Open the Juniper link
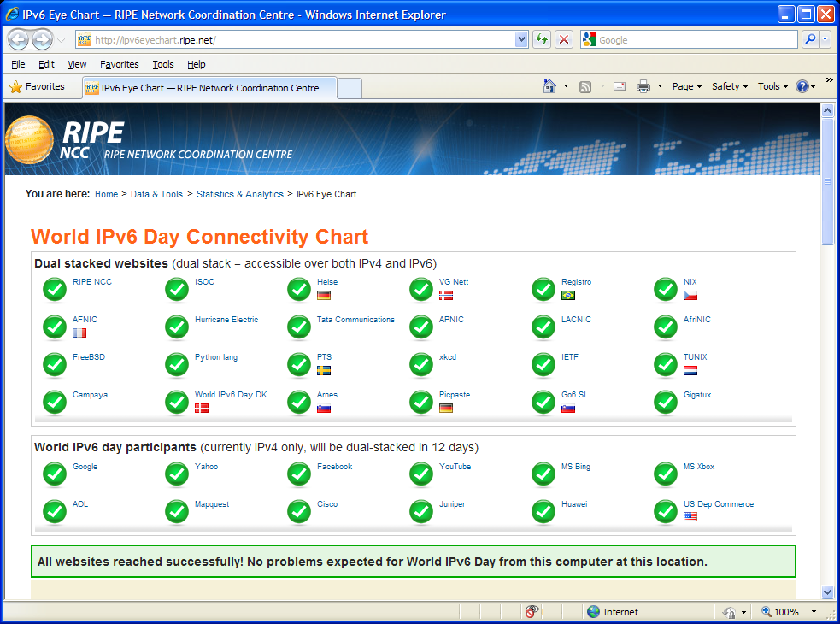Screen dimensions: 840x624 coord(452,504)
